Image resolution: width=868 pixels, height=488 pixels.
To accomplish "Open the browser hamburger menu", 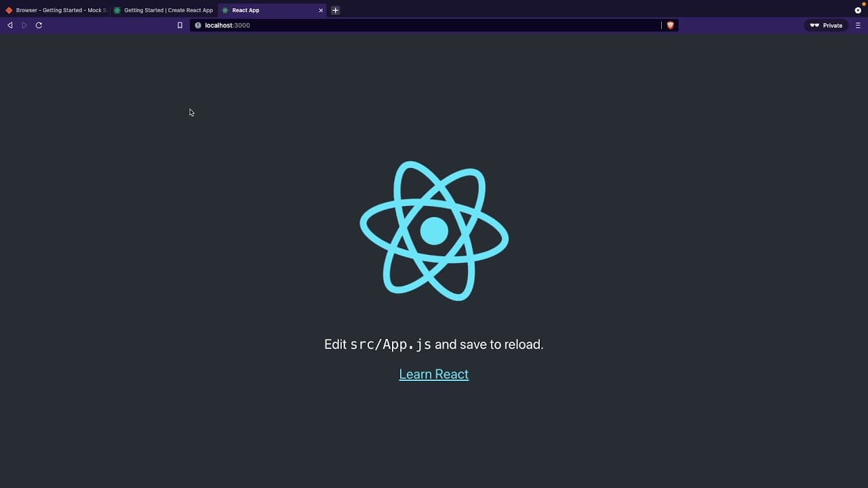I will pyautogui.click(x=858, y=25).
